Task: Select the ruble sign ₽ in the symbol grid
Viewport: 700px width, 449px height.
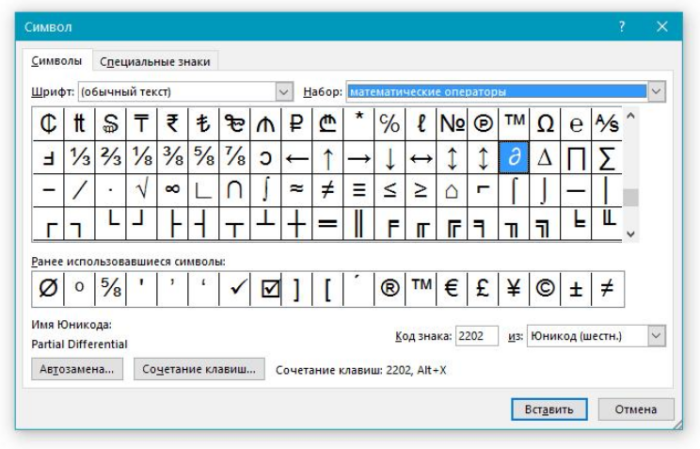Action: (296, 124)
